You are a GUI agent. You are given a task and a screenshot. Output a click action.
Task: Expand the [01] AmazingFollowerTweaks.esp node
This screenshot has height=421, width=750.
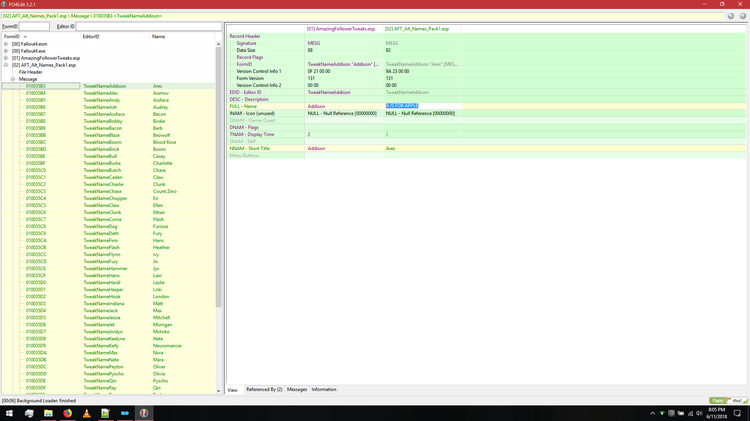click(6, 58)
